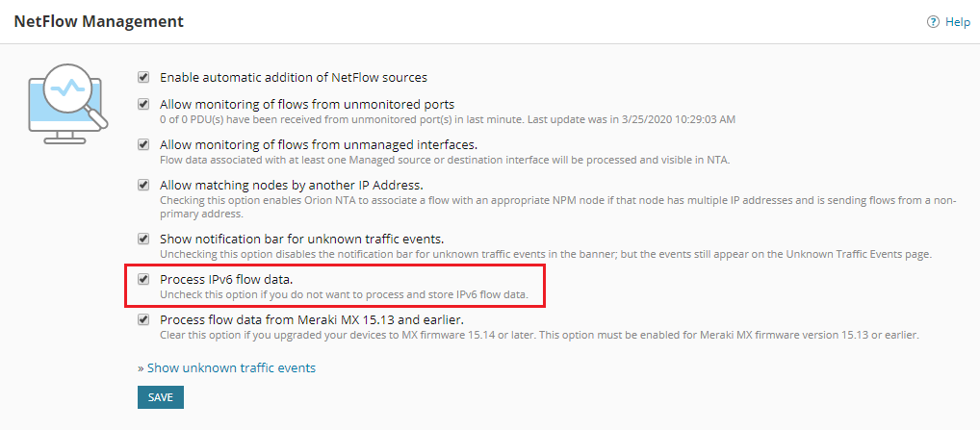
Task: Click the Help question mark icon
Action: pos(933,22)
